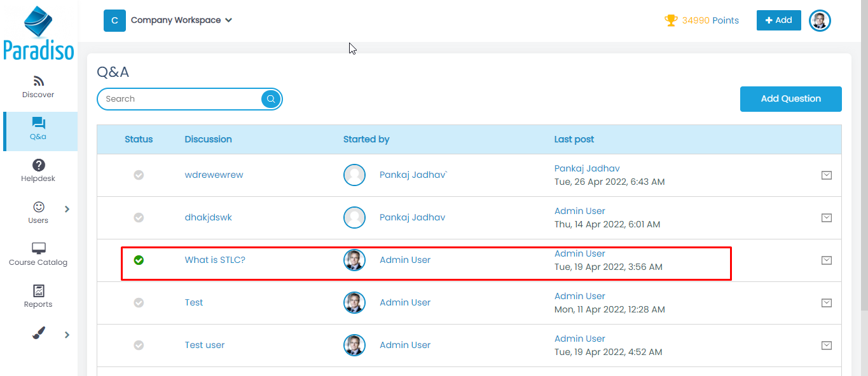Click the Add Question button
Image resolution: width=868 pixels, height=376 pixels.
[790, 99]
